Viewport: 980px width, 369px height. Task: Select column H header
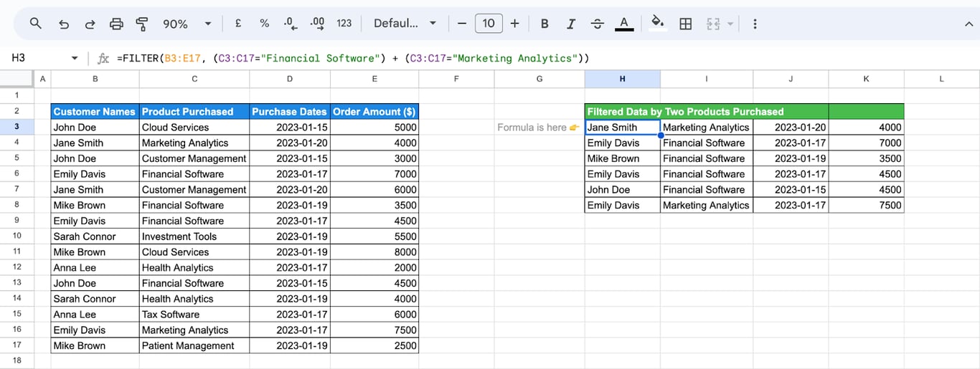(x=622, y=79)
